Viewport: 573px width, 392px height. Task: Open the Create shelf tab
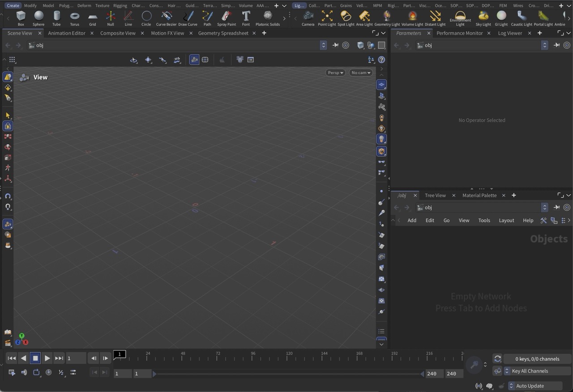[x=13, y=5]
